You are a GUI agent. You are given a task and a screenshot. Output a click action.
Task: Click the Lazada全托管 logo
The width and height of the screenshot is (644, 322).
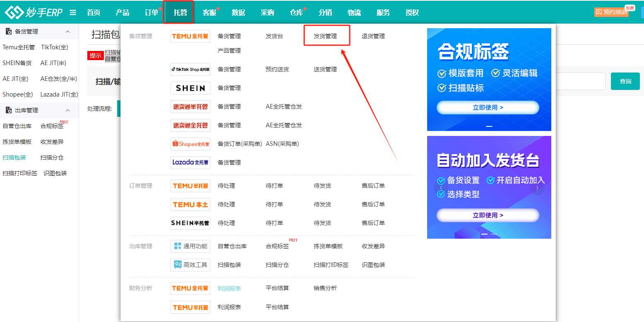pos(190,162)
